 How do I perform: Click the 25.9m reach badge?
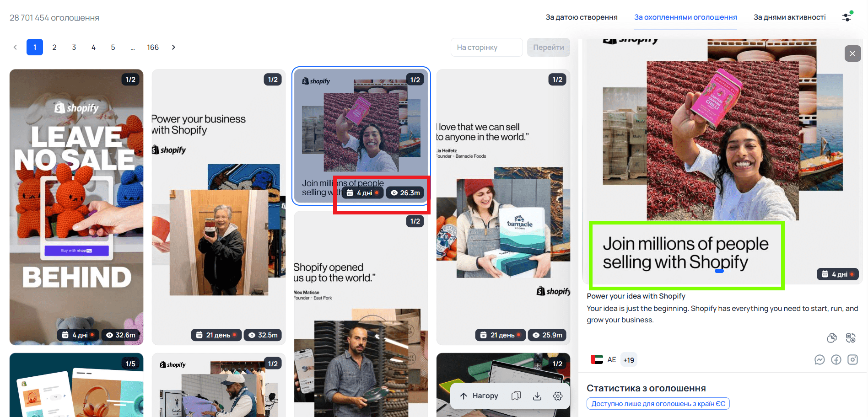pos(548,335)
